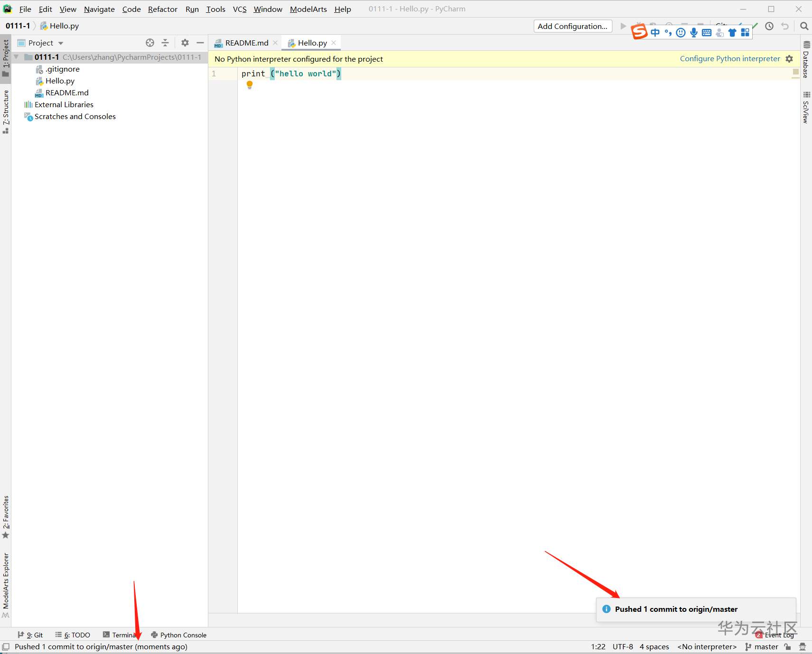Open the File menu
This screenshot has width=812, height=654.
[25, 9]
